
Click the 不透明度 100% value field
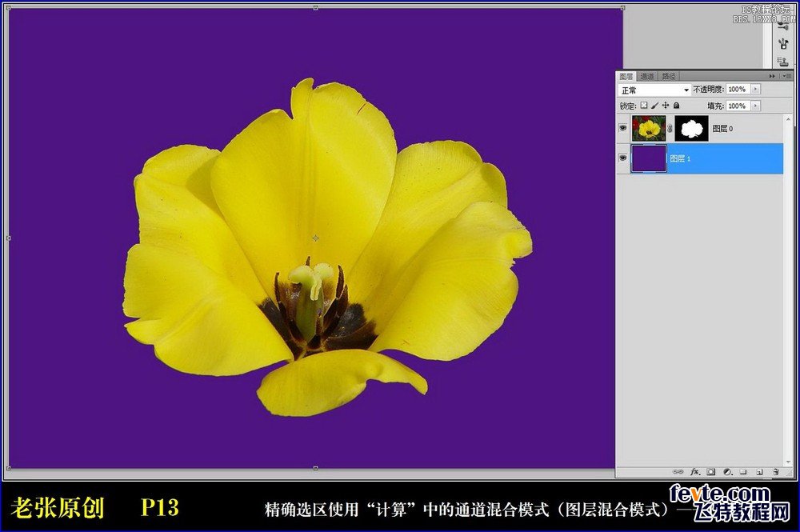coord(738,90)
